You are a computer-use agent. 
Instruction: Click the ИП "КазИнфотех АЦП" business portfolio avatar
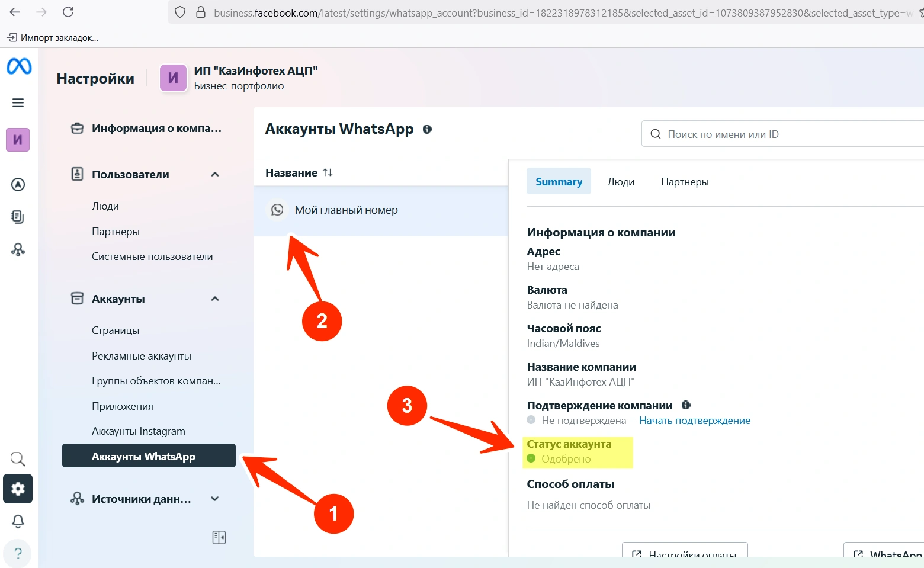tap(173, 78)
